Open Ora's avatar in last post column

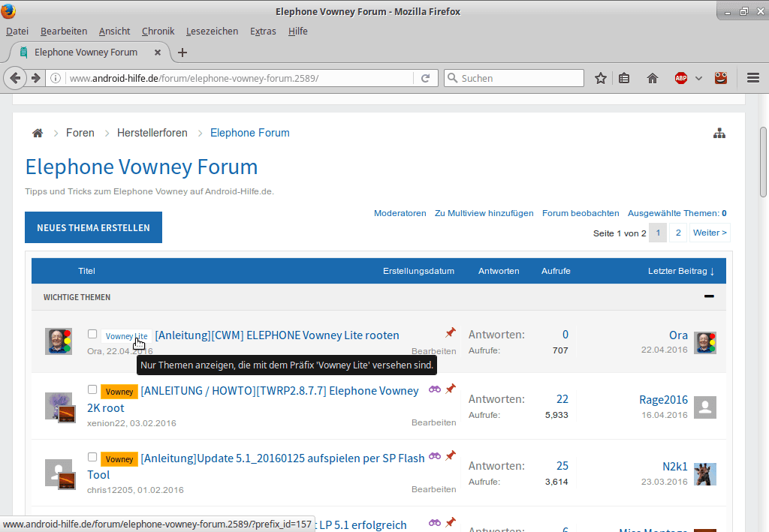704,342
